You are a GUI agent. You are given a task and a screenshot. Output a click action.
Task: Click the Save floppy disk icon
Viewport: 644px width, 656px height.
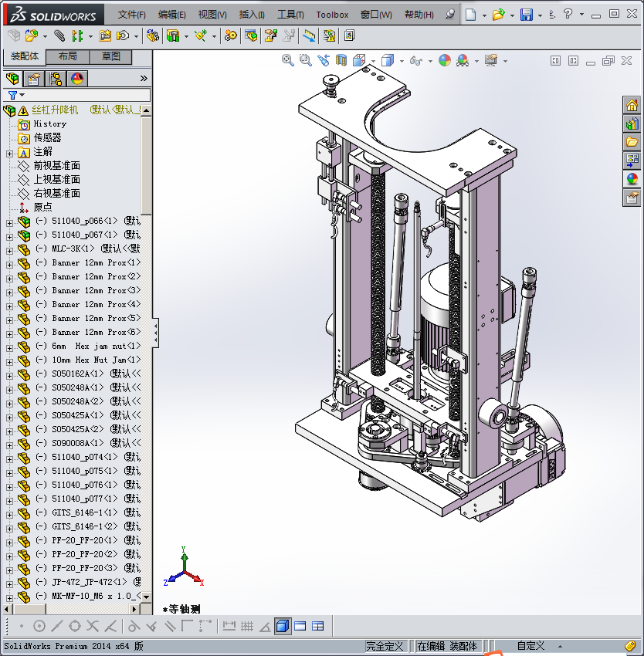(x=526, y=15)
